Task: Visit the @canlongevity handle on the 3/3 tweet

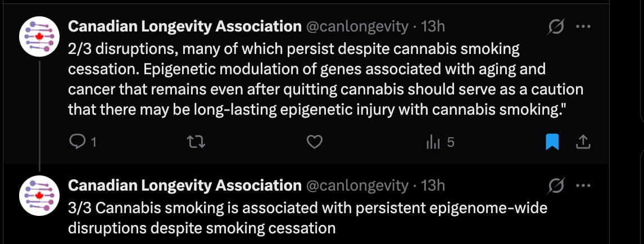Action: (357, 185)
